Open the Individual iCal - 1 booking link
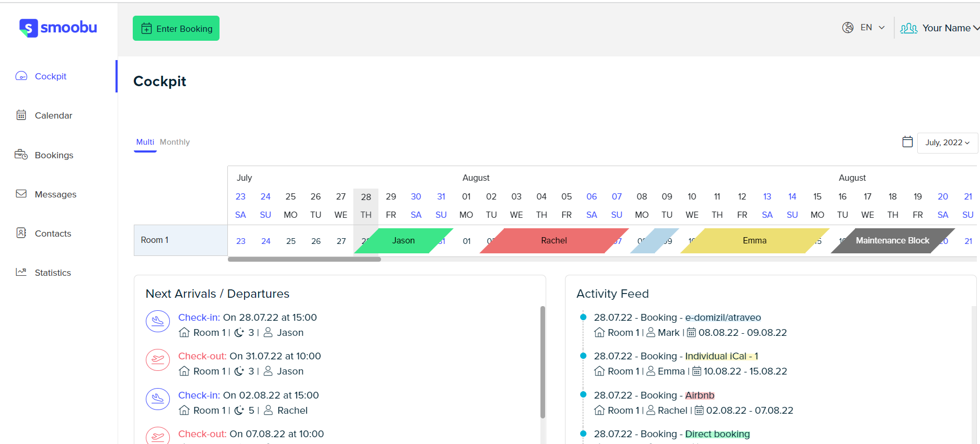 click(721, 356)
